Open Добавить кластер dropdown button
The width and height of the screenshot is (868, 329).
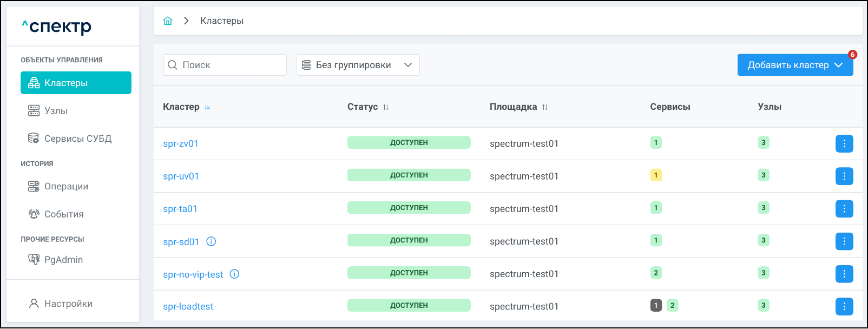click(794, 65)
